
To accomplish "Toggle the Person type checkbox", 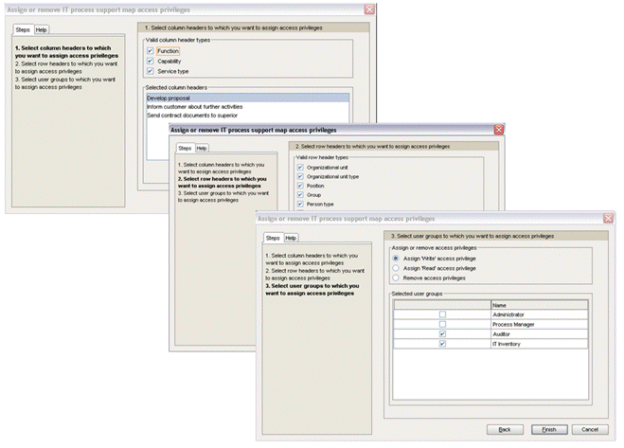I will point(300,204).
